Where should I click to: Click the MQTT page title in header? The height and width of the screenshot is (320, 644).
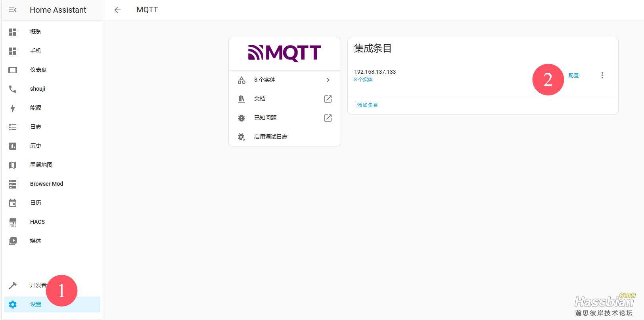[x=147, y=10]
